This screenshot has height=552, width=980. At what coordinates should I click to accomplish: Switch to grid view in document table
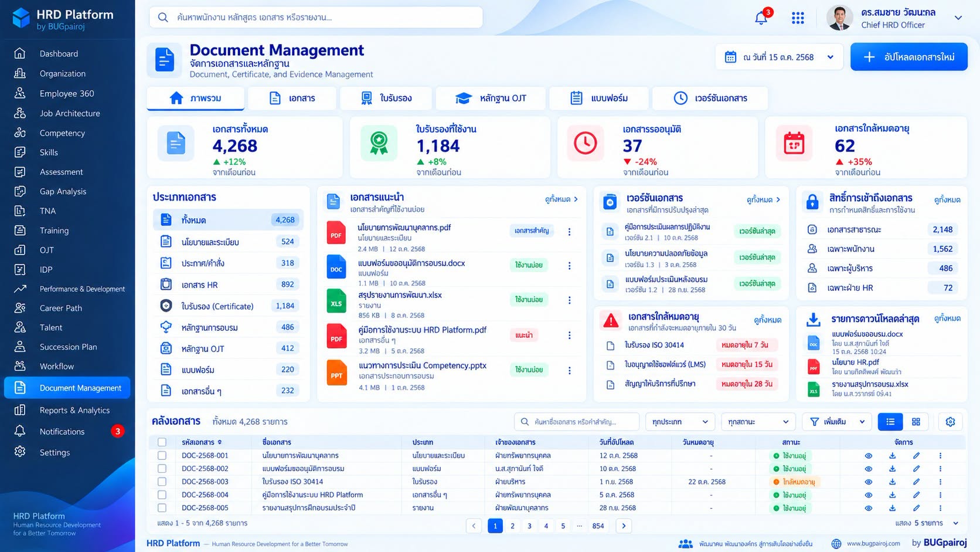[916, 422]
